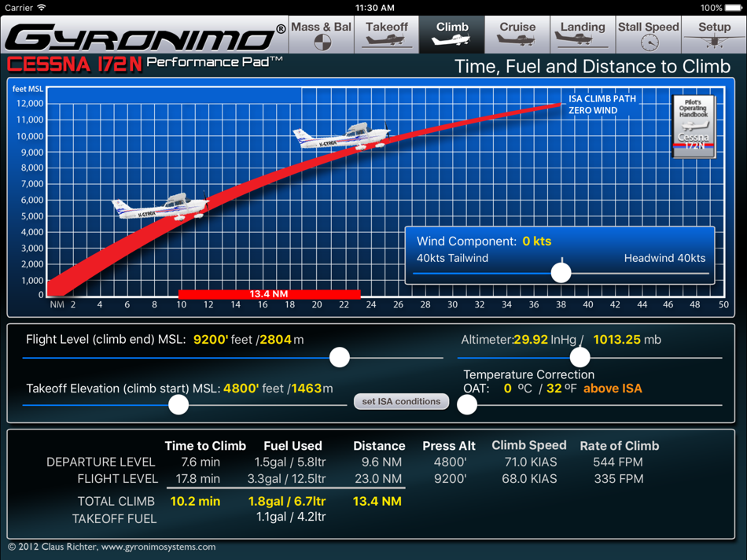Tap the 11:30 AM clock
Viewport: 747px width, 560px height.
click(x=375, y=8)
